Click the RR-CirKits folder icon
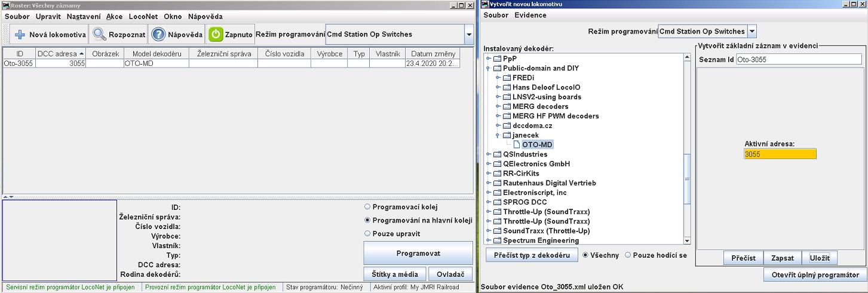 pyautogui.click(x=498, y=173)
